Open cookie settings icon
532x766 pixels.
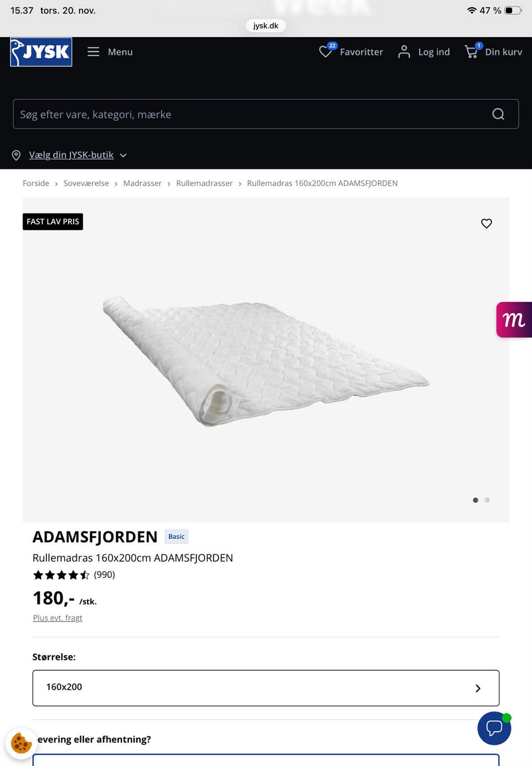[x=21, y=743]
